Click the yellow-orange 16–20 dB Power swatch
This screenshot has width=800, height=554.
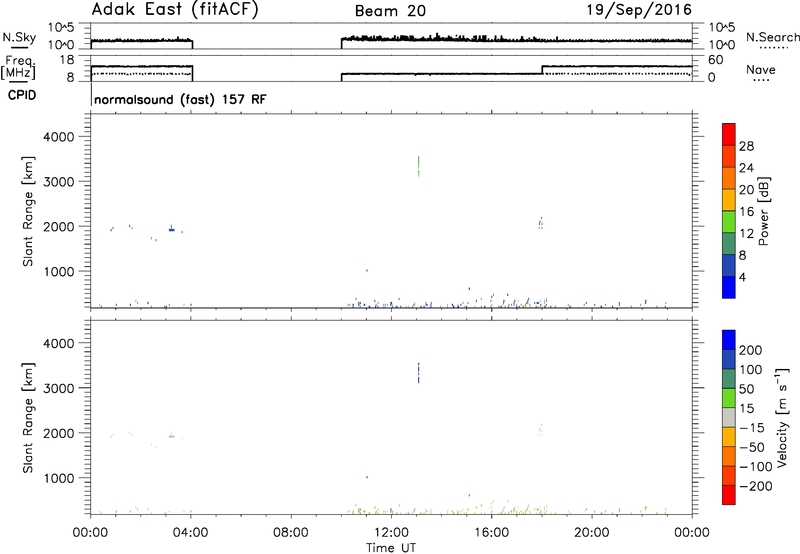coord(729,200)
